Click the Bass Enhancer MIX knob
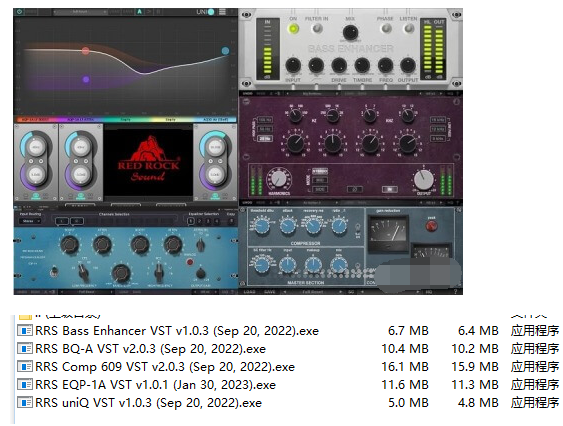Image resolution: width=563 pixels, height=426 pixels. 350,32
